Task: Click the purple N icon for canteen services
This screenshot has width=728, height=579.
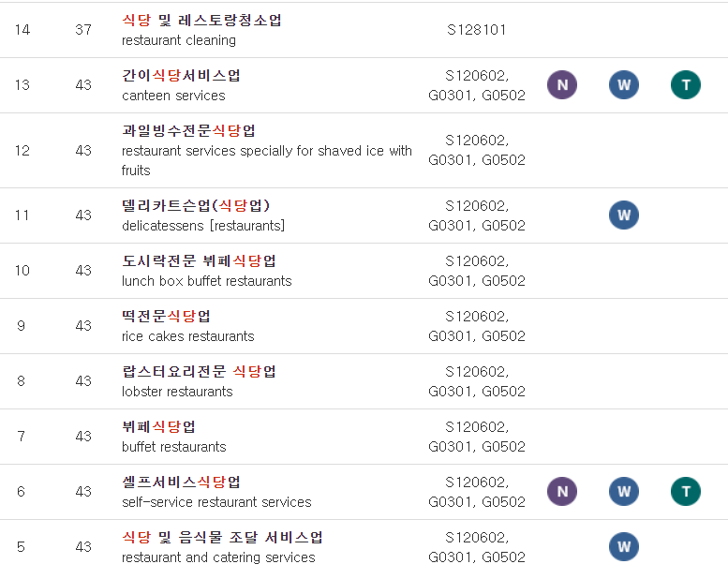Action: click(x=562, y=85)
